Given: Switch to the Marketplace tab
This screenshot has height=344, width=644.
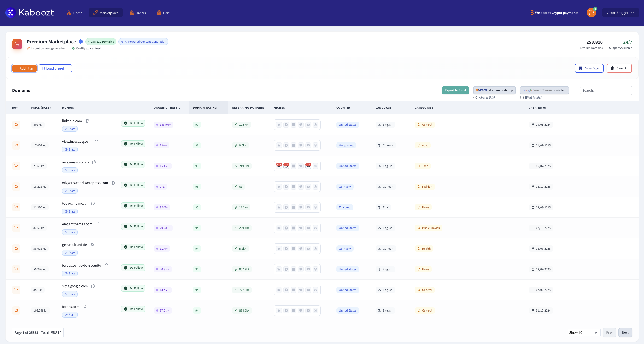Looking at the screenshot, I should [106, 13].
